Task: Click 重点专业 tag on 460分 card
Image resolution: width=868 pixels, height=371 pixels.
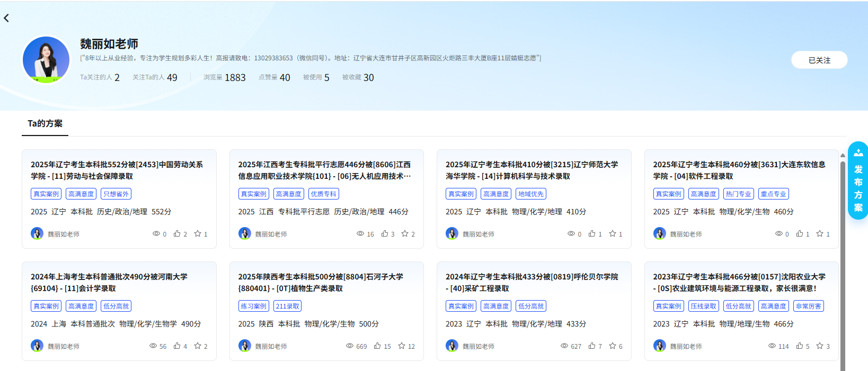Action: [x=774, y=194]
